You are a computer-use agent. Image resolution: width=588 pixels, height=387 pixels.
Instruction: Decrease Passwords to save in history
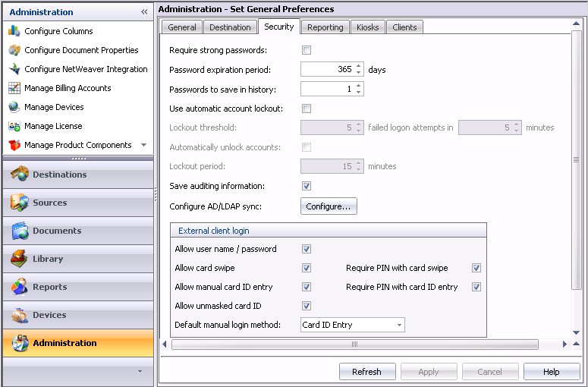click(359, 93)
